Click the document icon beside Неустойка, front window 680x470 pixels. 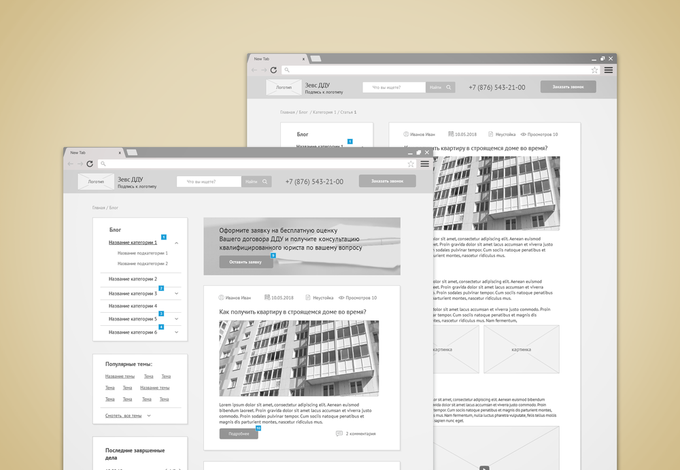tap(308, 297)
